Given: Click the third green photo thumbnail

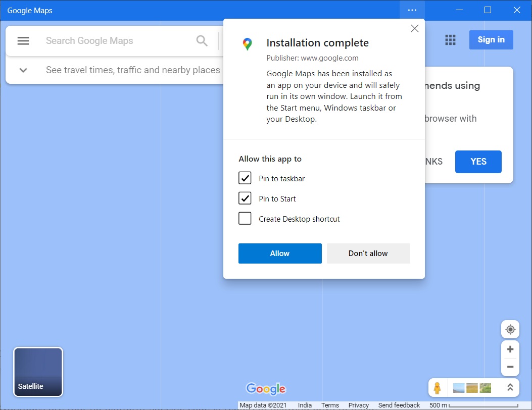Looking at the screenshot, I should click(x=485, y=388).
